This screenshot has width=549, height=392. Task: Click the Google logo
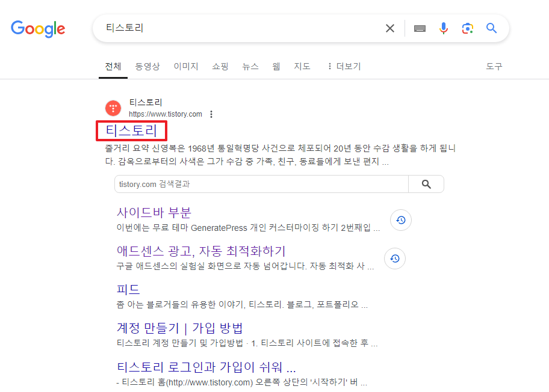tap(37, 29)
